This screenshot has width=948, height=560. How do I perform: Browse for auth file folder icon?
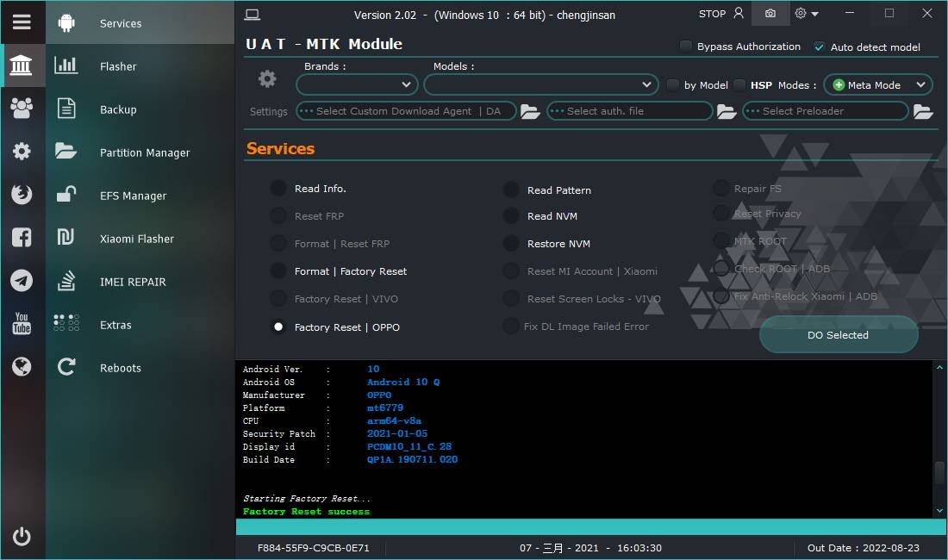(727, 112)
